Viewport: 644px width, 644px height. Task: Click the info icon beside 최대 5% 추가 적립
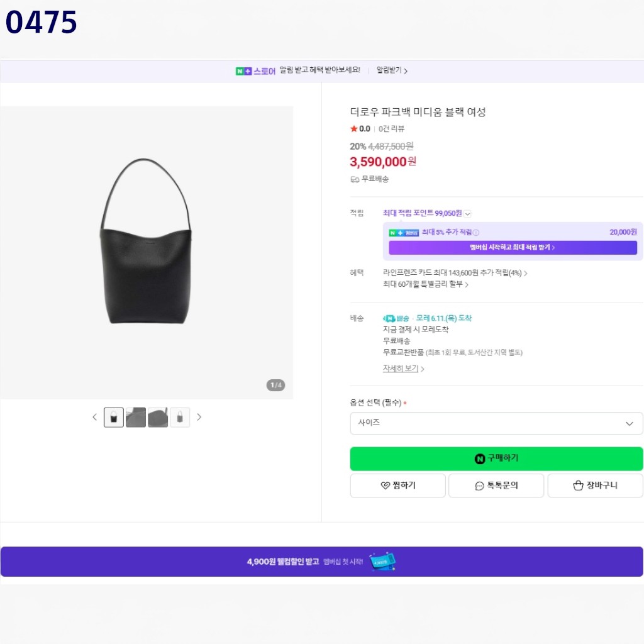pos(476,233)
